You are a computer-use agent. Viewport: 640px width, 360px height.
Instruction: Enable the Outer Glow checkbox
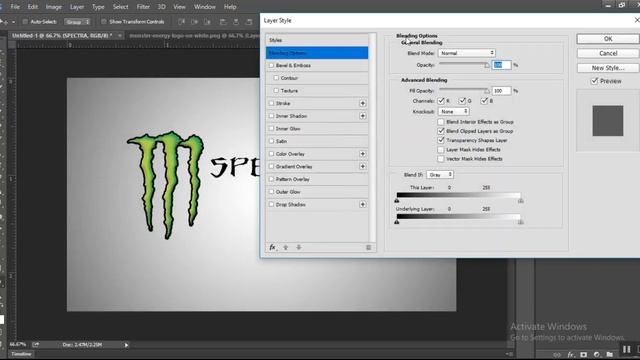pos(271,192)
